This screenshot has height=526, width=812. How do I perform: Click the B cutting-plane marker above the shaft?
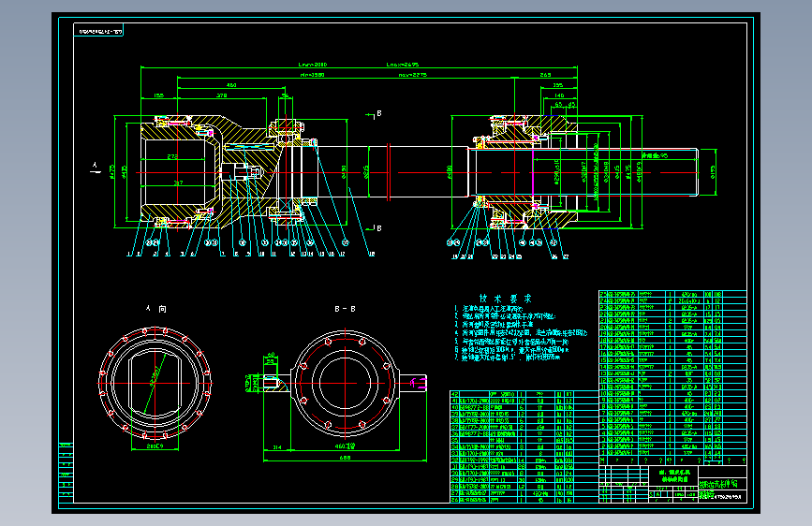[373, 114]
